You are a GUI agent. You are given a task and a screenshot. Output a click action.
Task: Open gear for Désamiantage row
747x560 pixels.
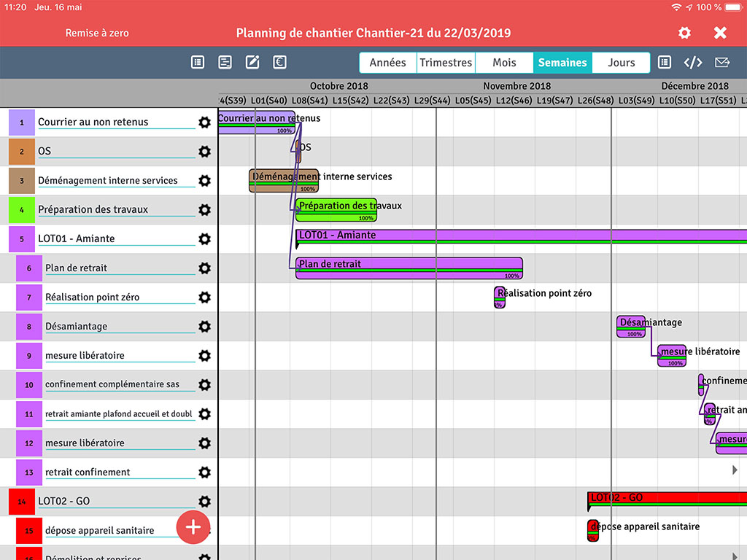[x=205, y=326]
